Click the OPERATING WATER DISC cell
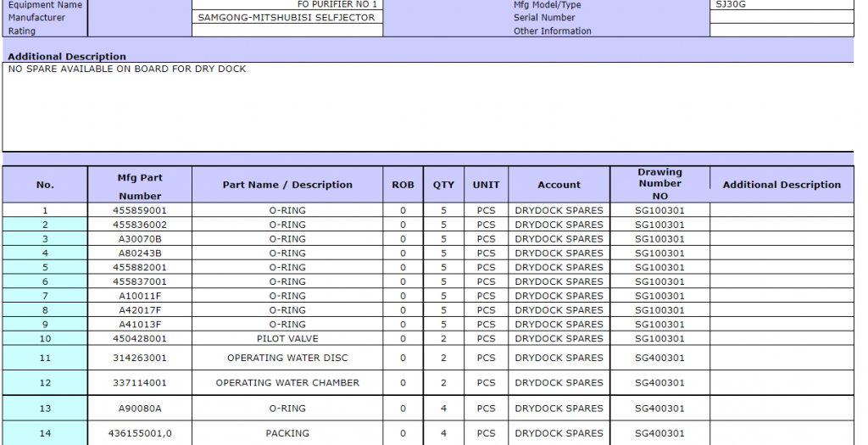Viewport: 868px width, 445px height. 287,358
